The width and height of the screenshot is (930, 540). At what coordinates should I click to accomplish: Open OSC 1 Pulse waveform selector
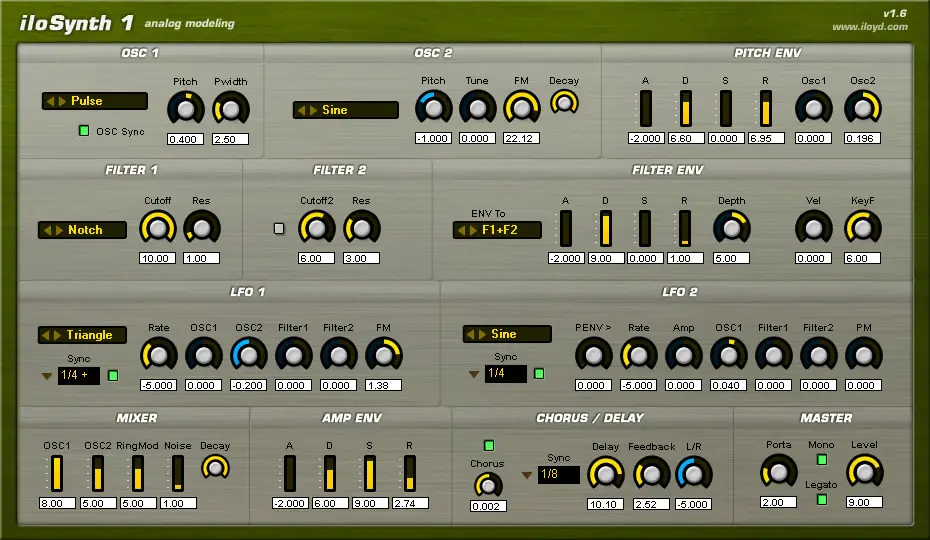94,101
